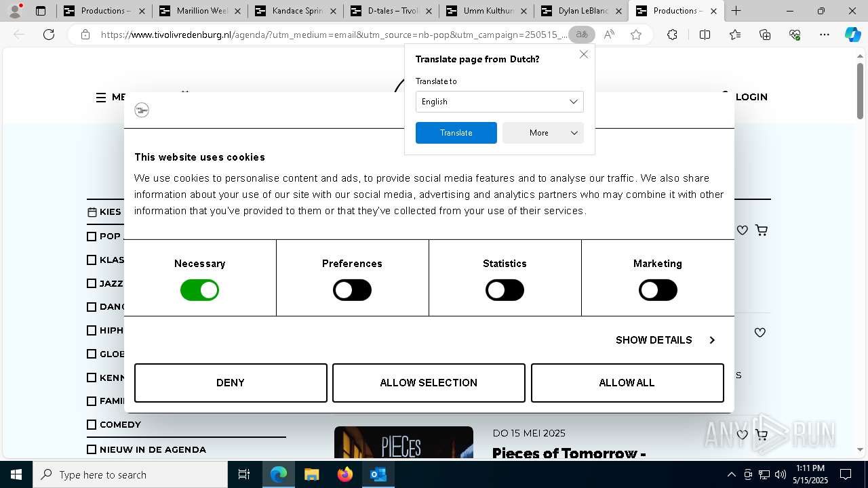
Task: Open browser Extensions icon
Action: [672, 35]
